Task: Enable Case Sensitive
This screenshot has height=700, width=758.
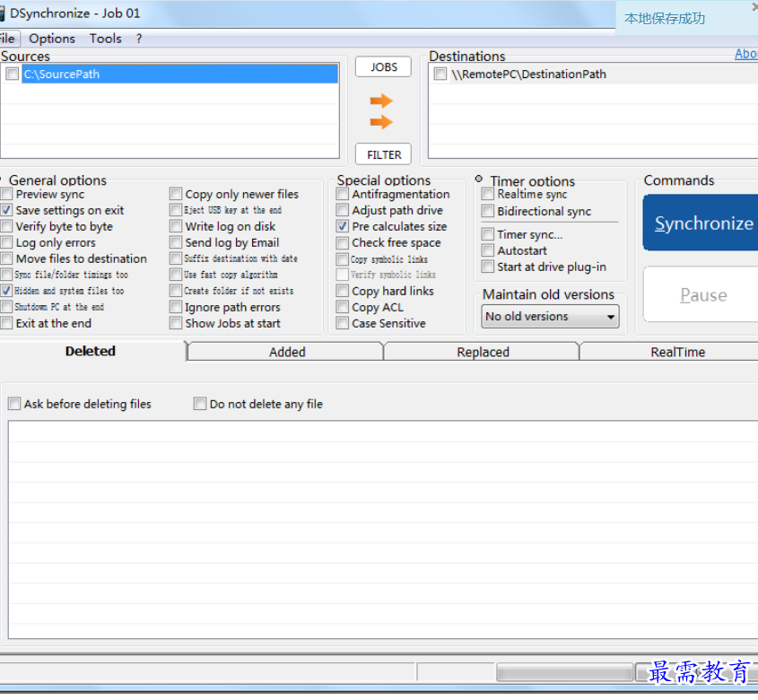Action: 343,323
